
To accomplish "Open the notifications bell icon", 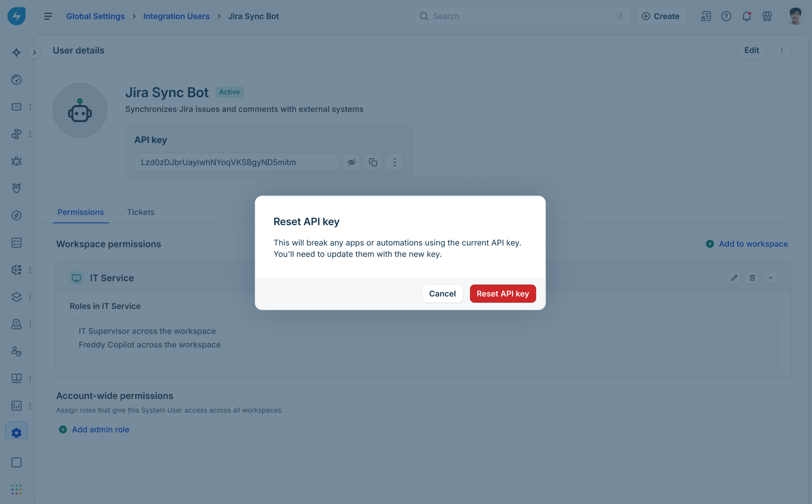I will coord(747,16).
